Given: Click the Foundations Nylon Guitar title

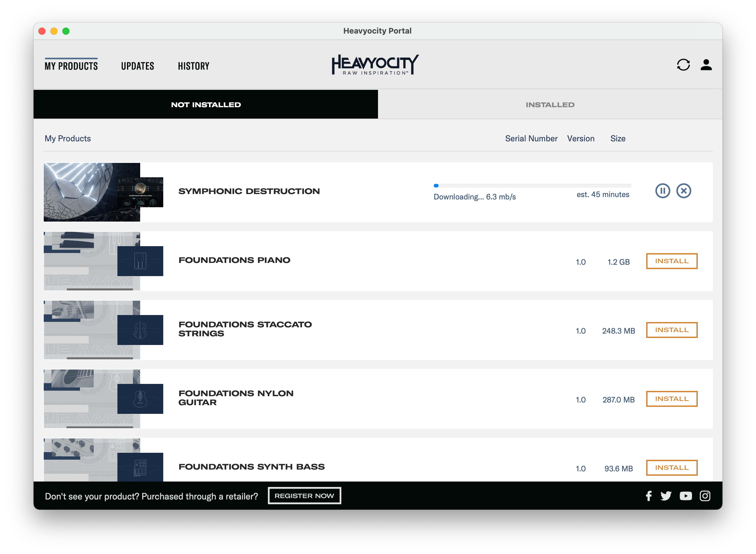Looking at the screenshot, I should (x=236, y=398).
